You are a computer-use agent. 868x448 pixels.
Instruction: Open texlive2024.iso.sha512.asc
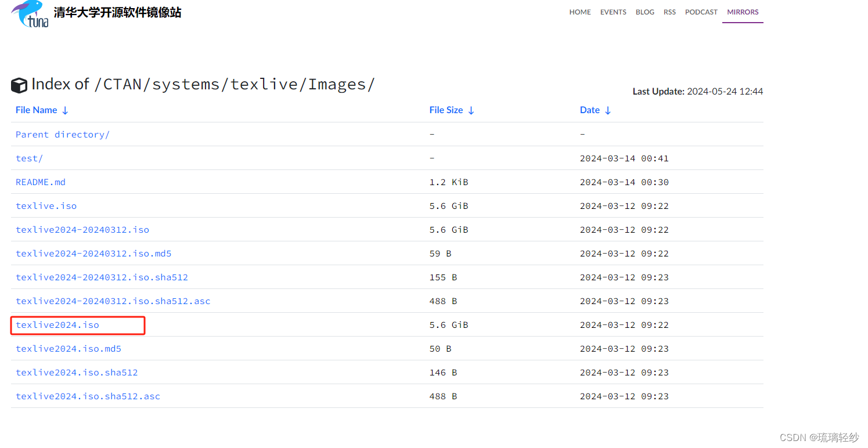click(x=88, y=396)
